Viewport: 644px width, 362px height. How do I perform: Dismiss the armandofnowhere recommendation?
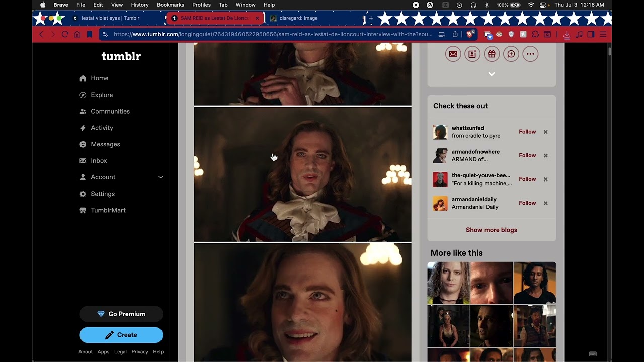[x=545, y=155]
